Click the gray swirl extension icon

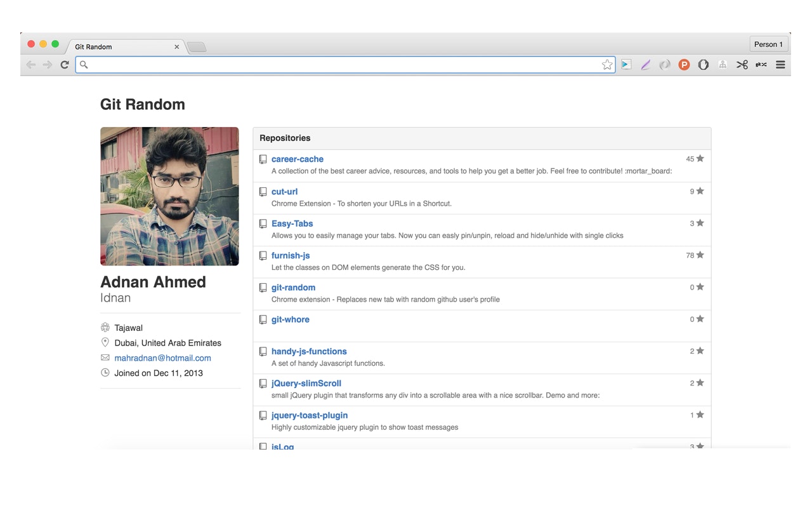click(665, 64)
